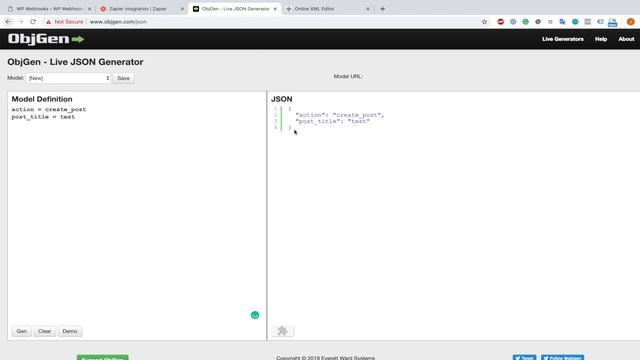640x360 pixels.
Task: Close the Online XML Editor tab
Action: pyautogui.click(x=368, y=9)
